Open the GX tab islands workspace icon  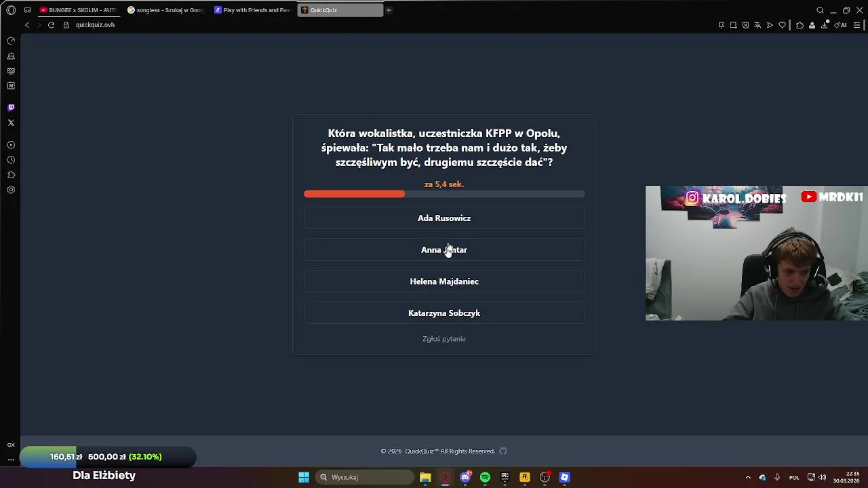coord(27,10)
